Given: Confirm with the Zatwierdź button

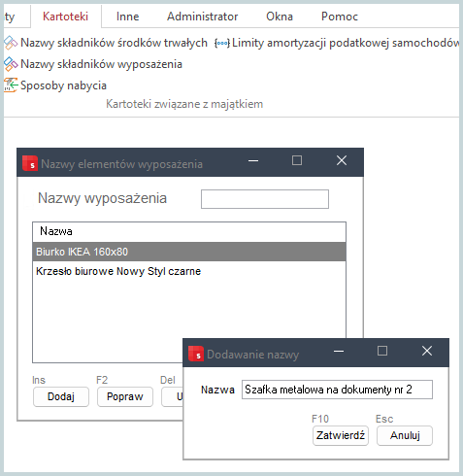Looking at the screenshot, I should [341, 435].
